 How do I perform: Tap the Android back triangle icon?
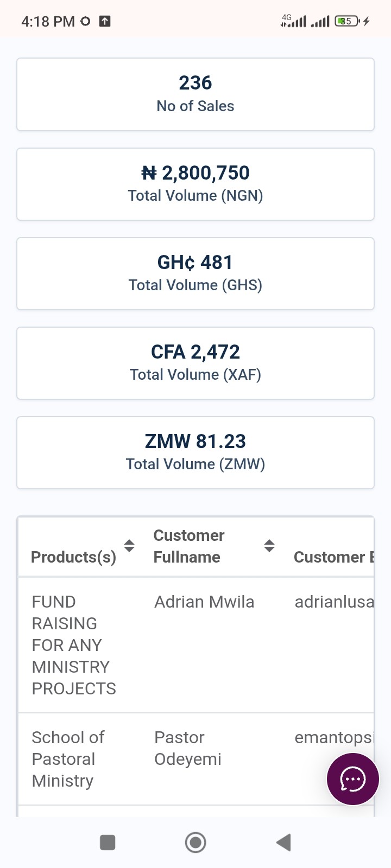[x=284, y=843]
